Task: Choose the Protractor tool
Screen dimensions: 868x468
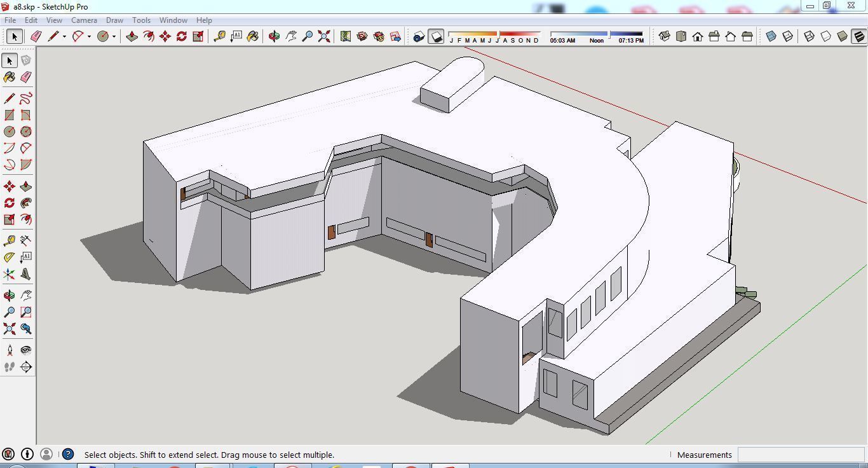Action: [10, 258]
